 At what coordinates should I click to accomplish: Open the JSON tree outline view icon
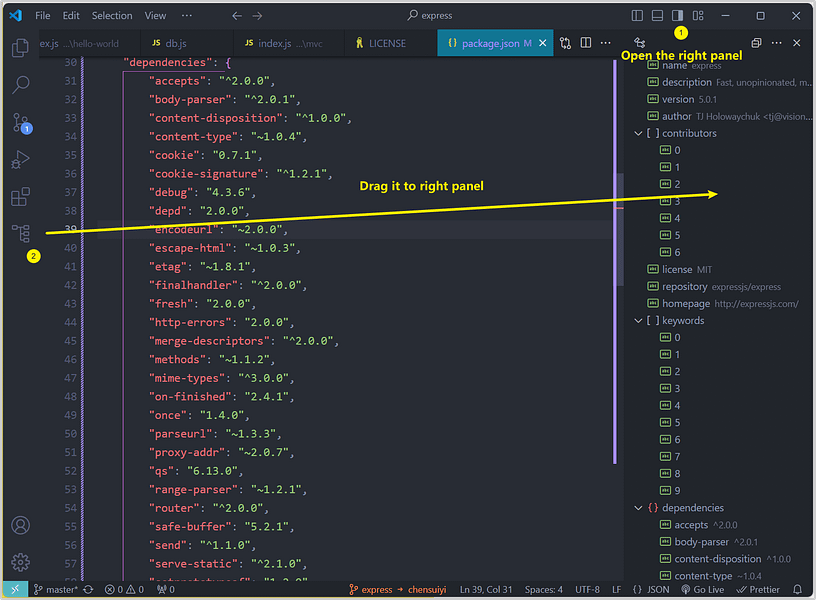click(20, 233)
